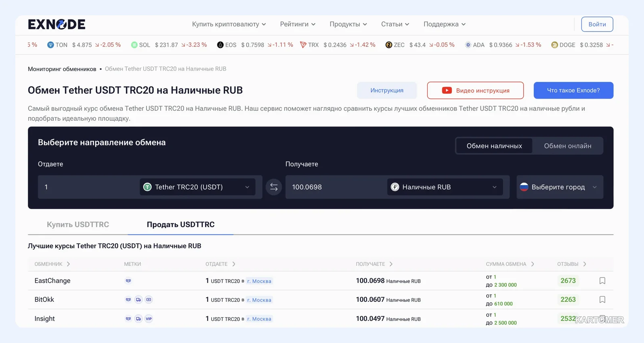The image size is (644, 343).
Task: Click the Отдаете amount input field
Action: click(x=89, y=187)
